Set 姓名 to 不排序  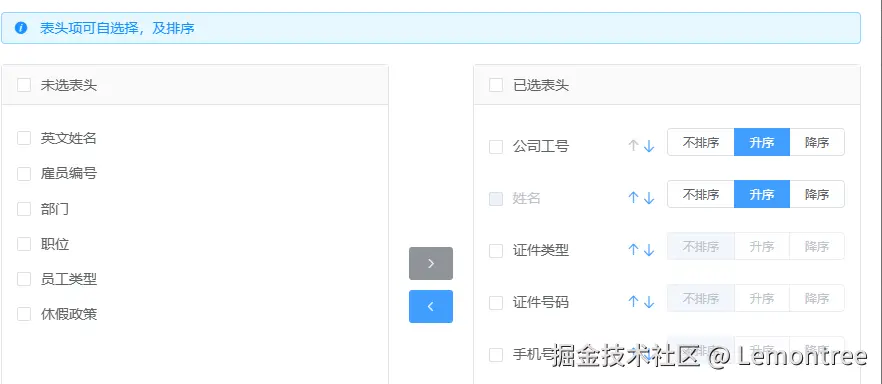coord(700,194)
